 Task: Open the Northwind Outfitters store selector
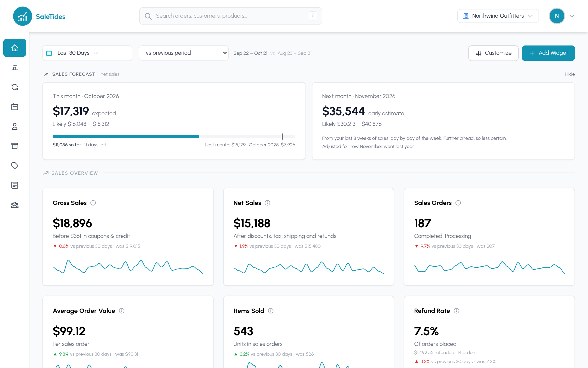pos(498,16)
